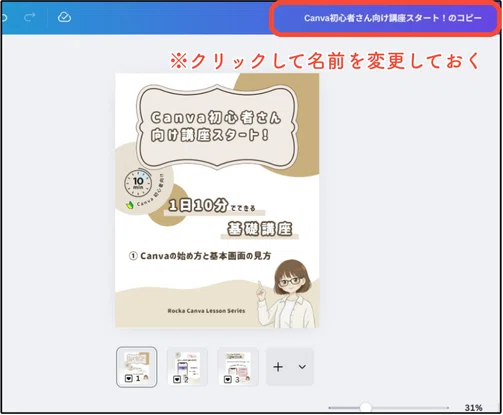
Task: Select 'Rocka Canva Lesson Series' footer text
Action: (x=206, y=311)
